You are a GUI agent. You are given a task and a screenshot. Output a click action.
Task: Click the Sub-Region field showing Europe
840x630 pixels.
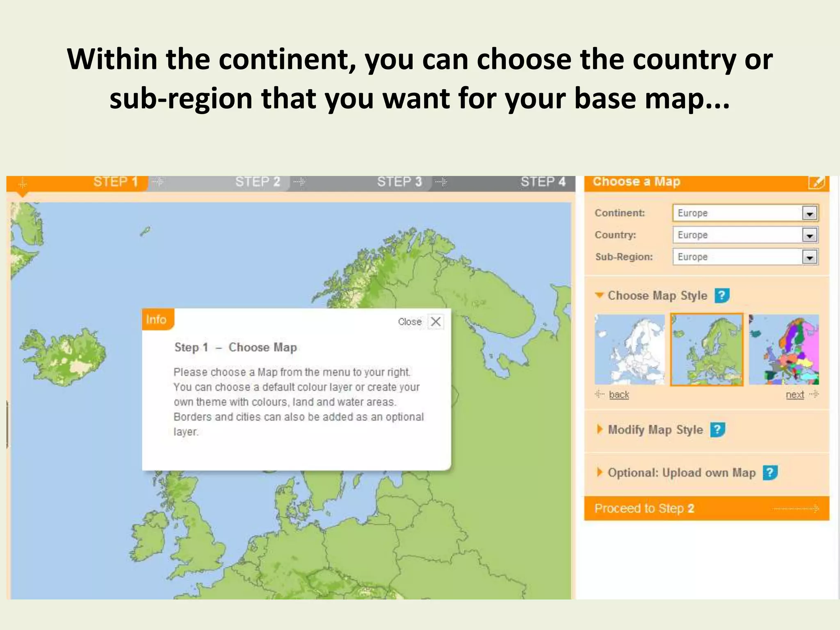pyautogui.click(x=746, y=258)
